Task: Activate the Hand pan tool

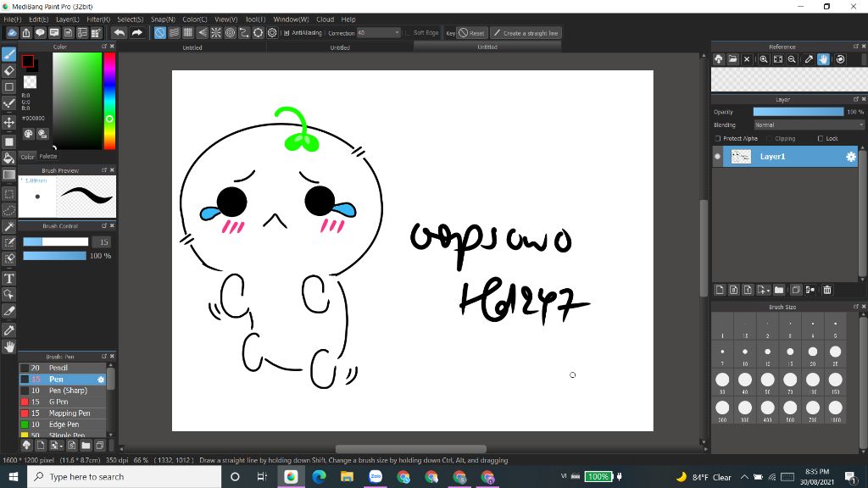Action: click(x=9, y=347)
